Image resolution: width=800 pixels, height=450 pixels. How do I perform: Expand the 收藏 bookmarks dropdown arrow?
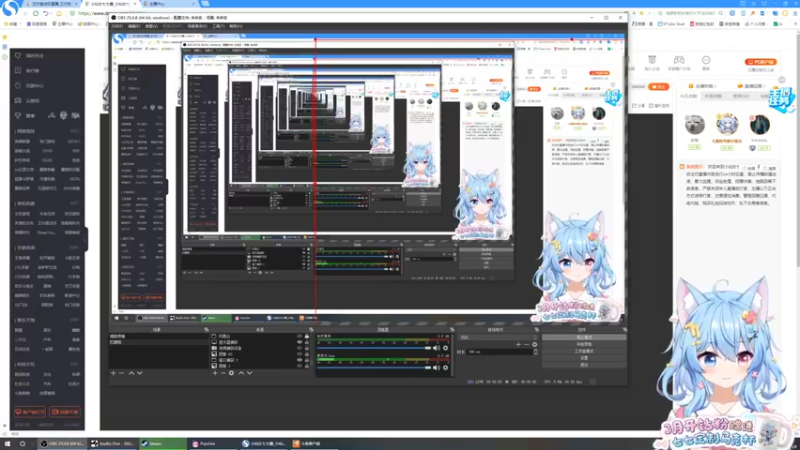(20, 24)
